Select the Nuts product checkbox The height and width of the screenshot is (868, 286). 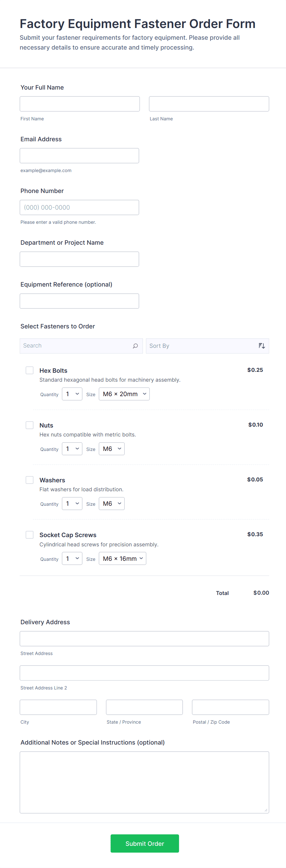pyautogui.click(x=30, y=425)
